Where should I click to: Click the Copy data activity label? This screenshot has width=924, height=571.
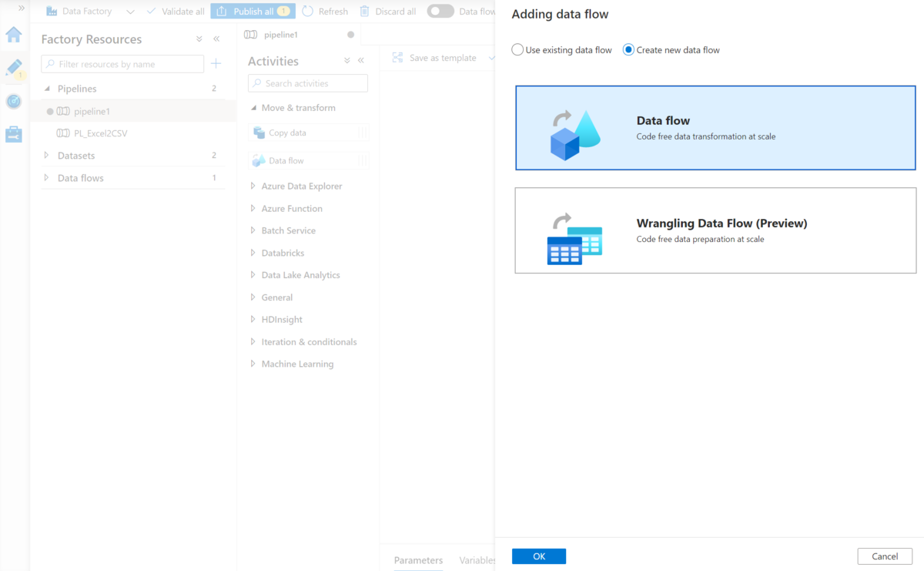(287, 133)
